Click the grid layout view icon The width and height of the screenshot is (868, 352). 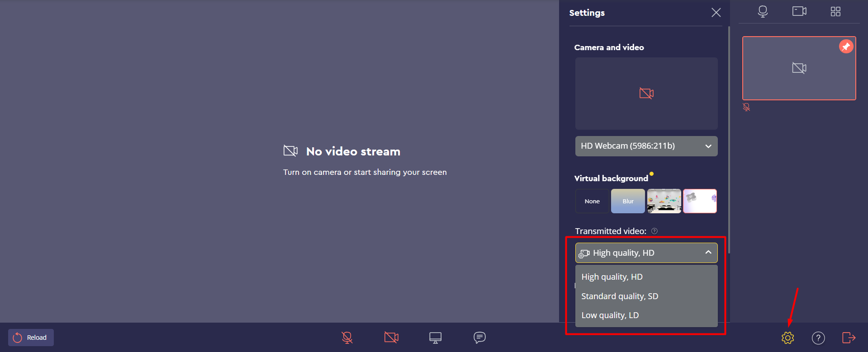pos(835,12)
